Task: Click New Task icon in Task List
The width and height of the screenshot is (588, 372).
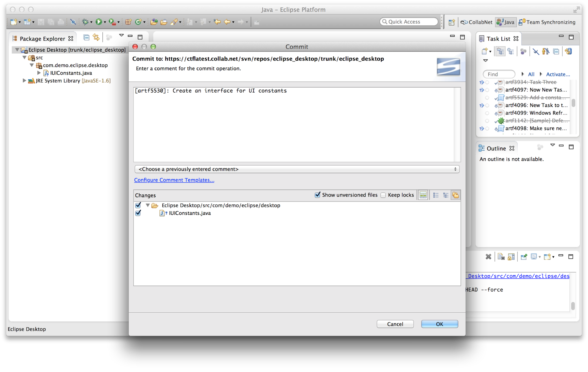Action: (484, 51)
